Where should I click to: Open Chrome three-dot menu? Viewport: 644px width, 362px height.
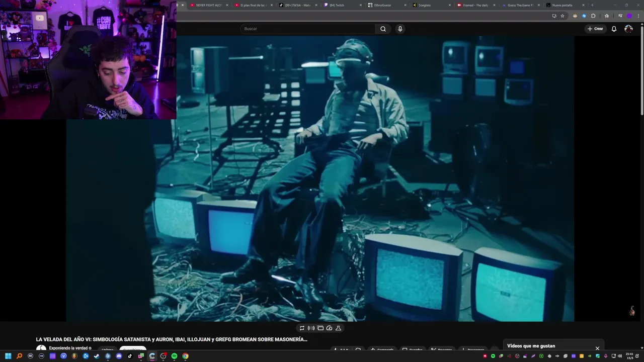638,16
